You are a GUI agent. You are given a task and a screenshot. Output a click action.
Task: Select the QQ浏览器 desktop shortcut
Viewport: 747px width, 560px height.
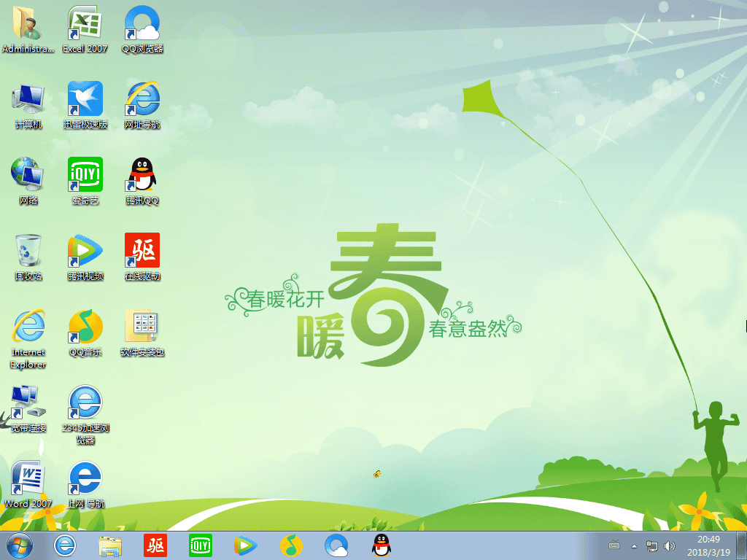point(142,29)
